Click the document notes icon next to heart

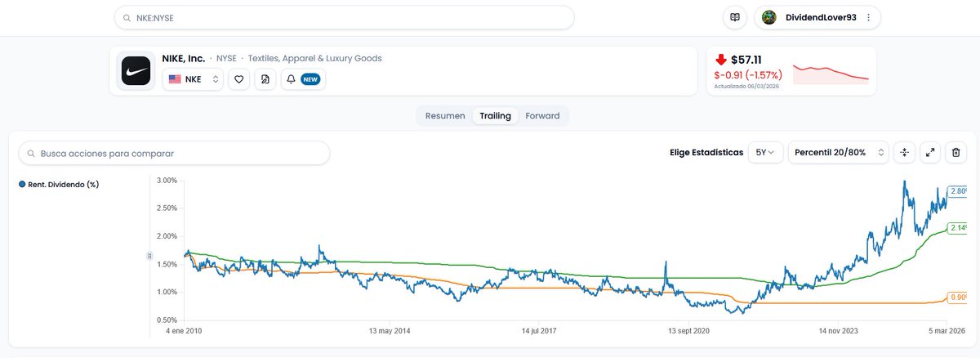pos(265,79)
